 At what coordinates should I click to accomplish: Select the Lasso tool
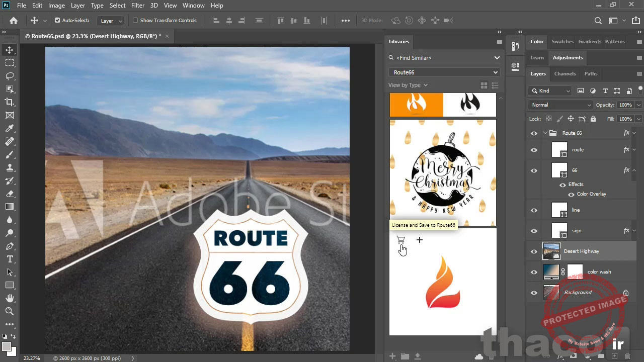(x=10, y=76)
